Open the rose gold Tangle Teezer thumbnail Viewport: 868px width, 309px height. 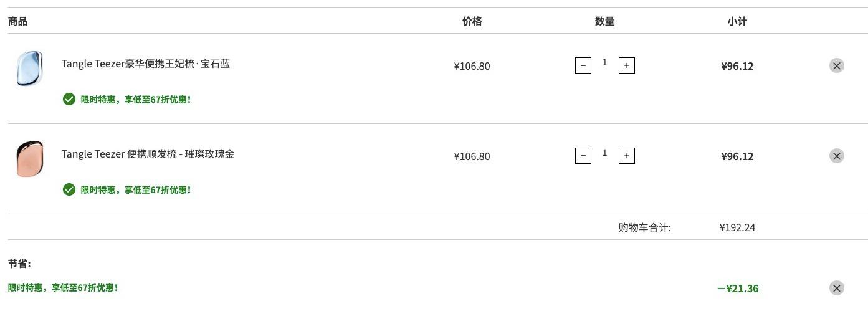pos(29,158)
